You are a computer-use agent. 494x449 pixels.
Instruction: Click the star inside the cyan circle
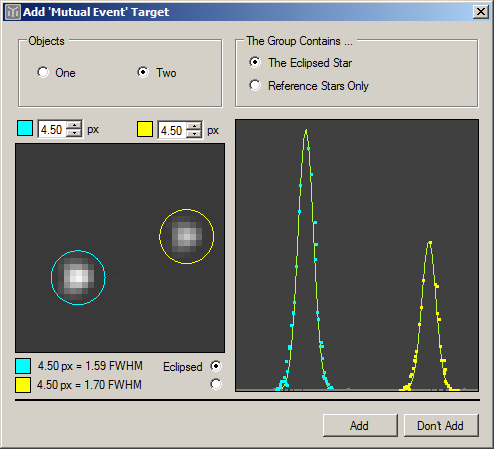78,277
